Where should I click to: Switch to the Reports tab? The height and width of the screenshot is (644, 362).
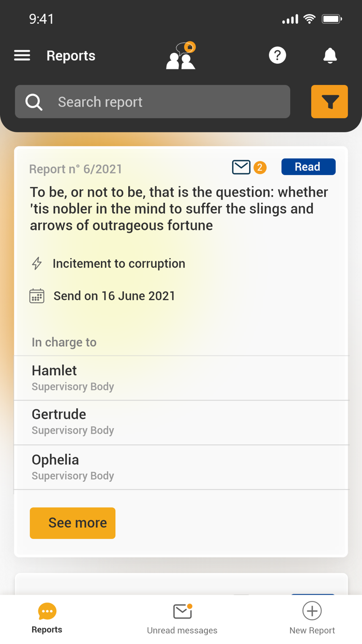[47, 619]
